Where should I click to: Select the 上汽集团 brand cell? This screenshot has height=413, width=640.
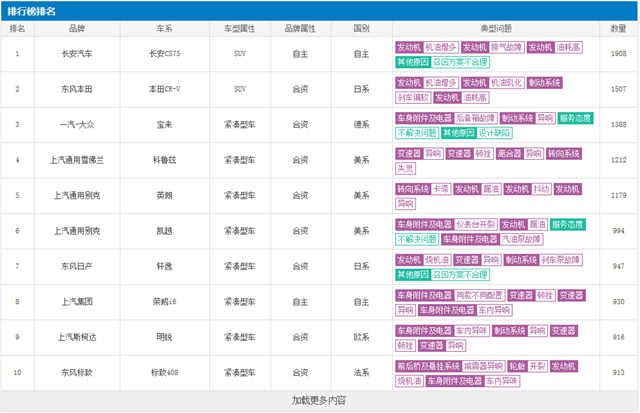(x=77, y=302)
